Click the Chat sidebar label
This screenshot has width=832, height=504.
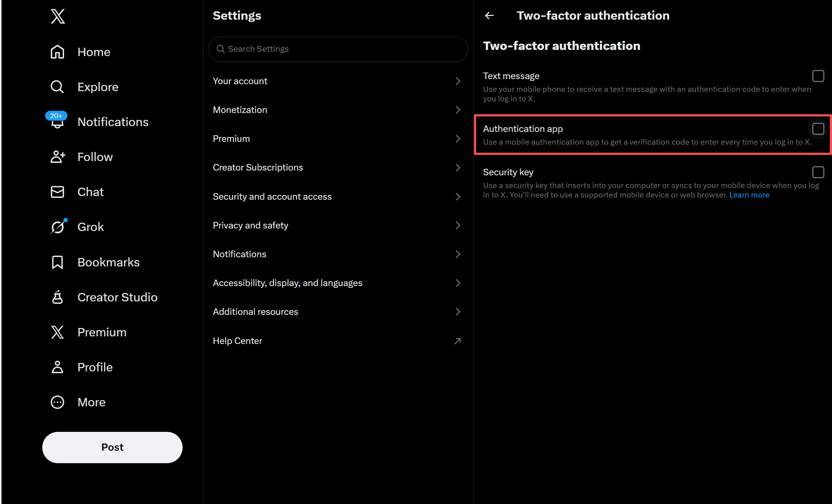click(91, 192)
